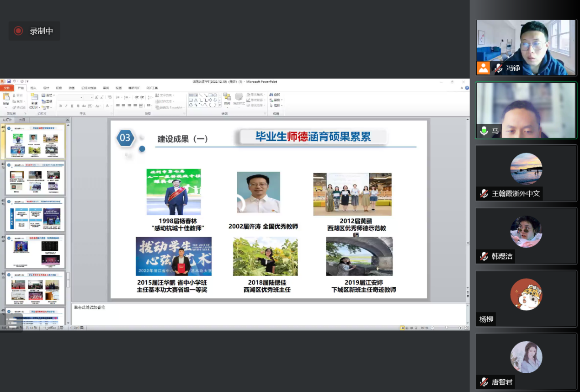Click the PowerPoint Help question mark icon
580x392 pixels.
(467, 88)
